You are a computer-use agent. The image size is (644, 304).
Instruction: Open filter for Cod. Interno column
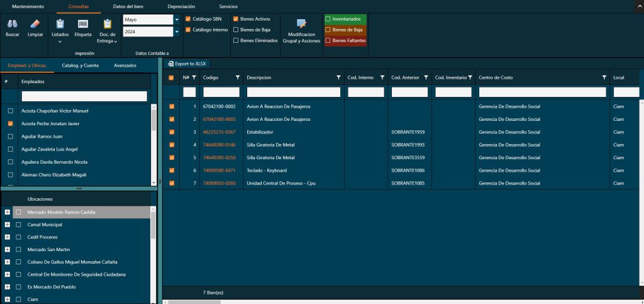382,77
